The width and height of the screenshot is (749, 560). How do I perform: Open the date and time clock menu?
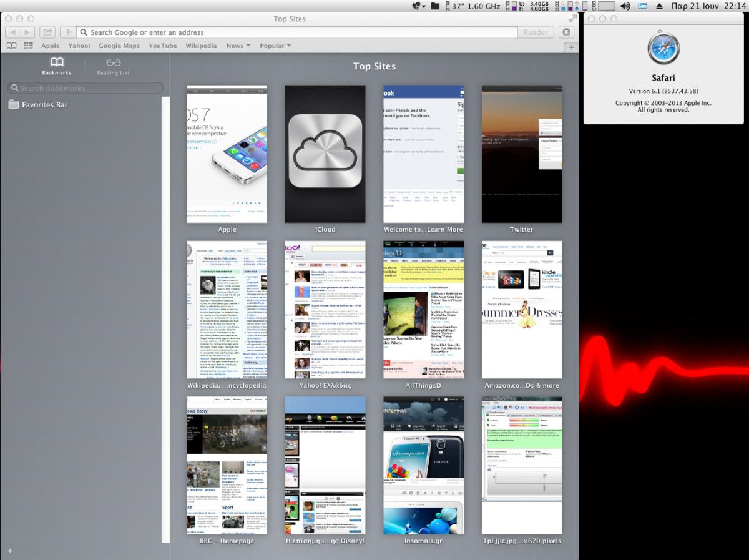tap(708, 6)
